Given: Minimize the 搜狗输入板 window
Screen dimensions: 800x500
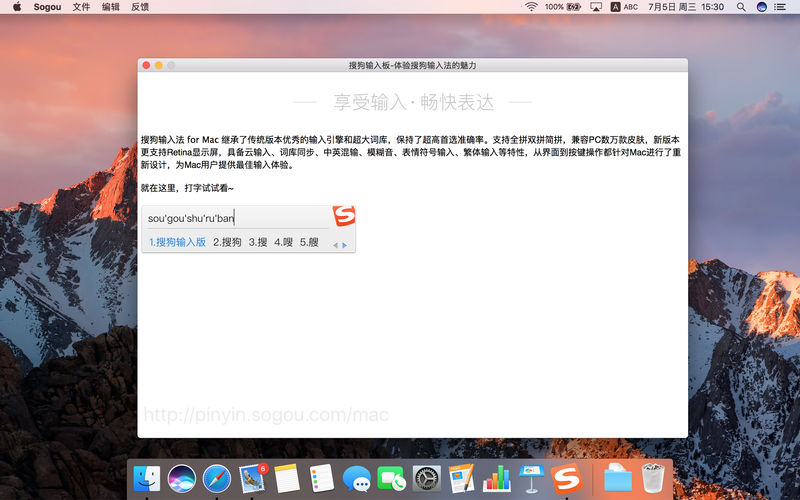Looking at the screenshot, I should [x=159, y=65].
